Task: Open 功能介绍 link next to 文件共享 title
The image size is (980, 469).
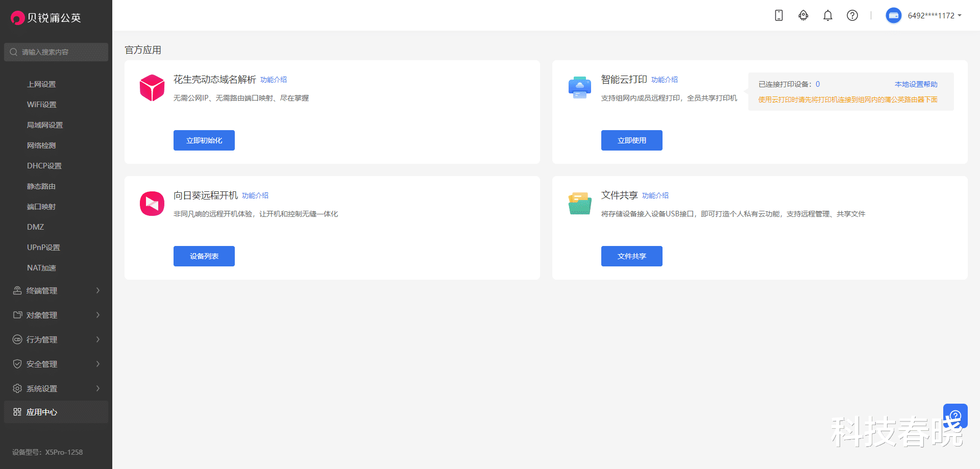Action: pos(655,195)
